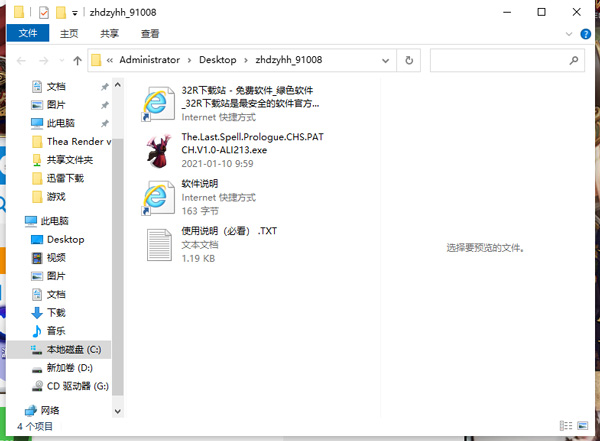
Task: Go up one folder level arrow
Action: (x=77, y=60)
